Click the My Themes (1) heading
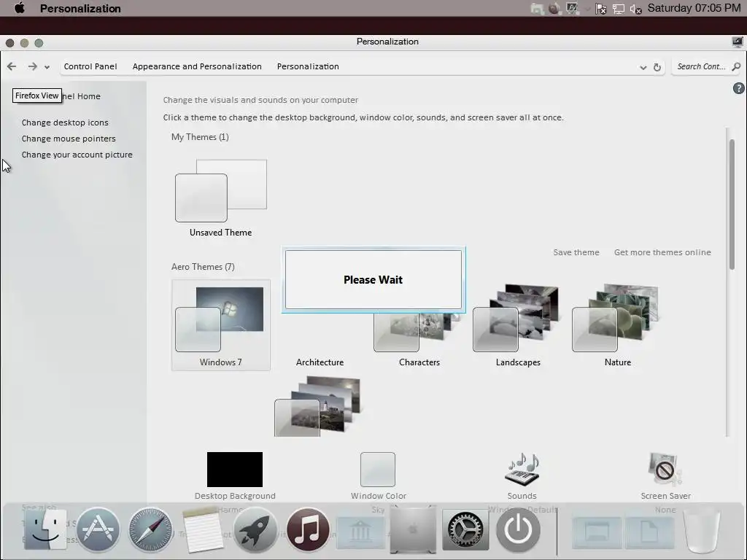This screenshot has width=747, height=560. 200,137
